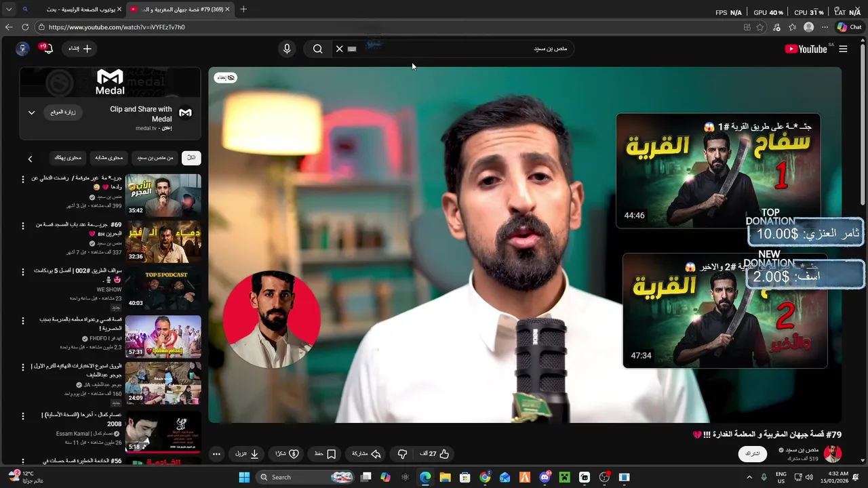Open the YouTube account avatar menu
Viewport: 868px width, 488px height.
pyautogui.click(x=22, y=49)
